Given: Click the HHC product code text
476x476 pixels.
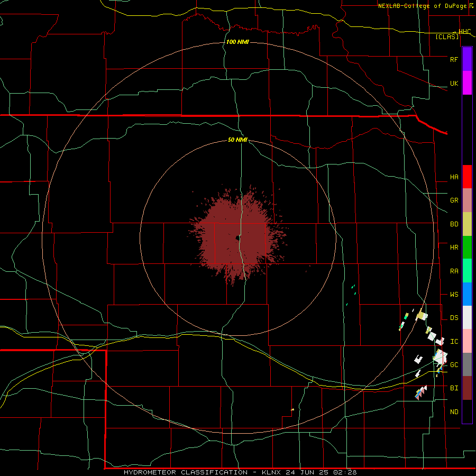Looking at the screenshot, I should (464, 32).
